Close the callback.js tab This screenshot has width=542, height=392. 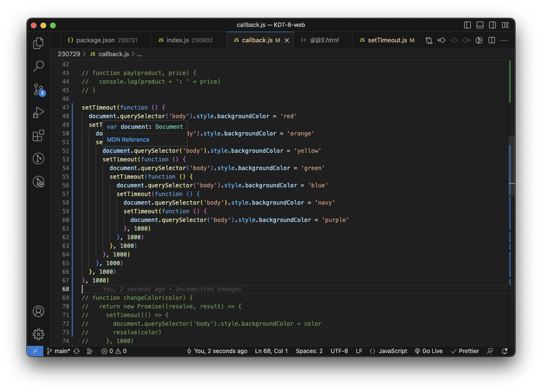pyautogui.click(x=287, y=40)
